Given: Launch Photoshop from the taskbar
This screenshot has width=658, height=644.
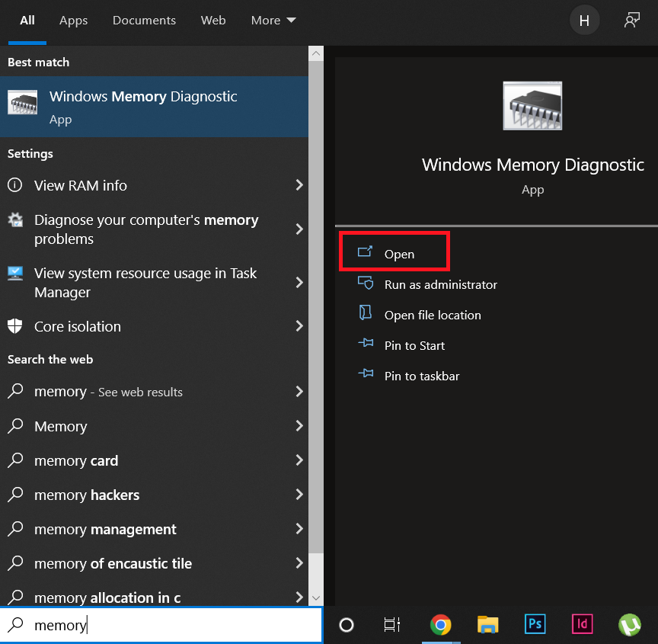Looking at the screenshot, I should tap(535, 624).
